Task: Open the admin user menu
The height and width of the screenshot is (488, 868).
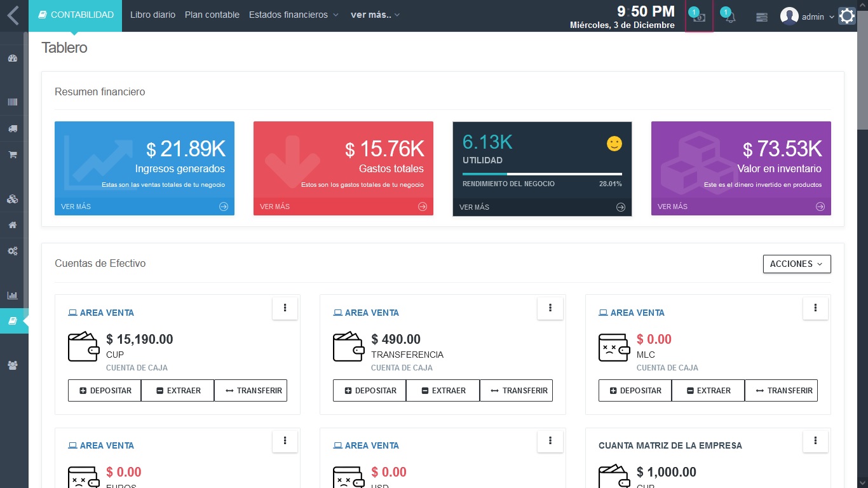Action: coord(807,17)
